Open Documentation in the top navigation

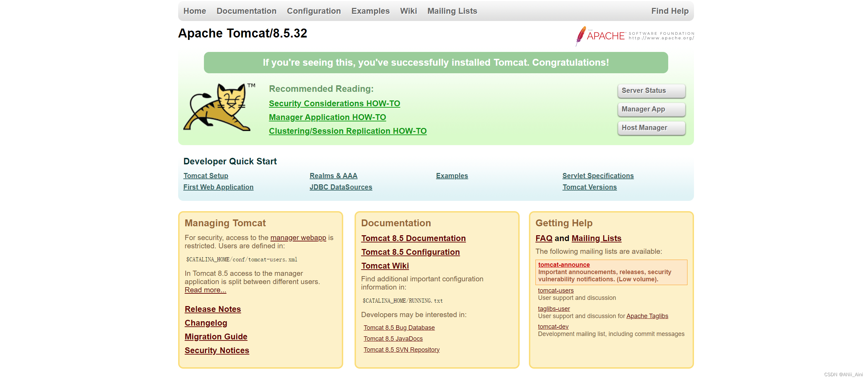tap(247, 11)
